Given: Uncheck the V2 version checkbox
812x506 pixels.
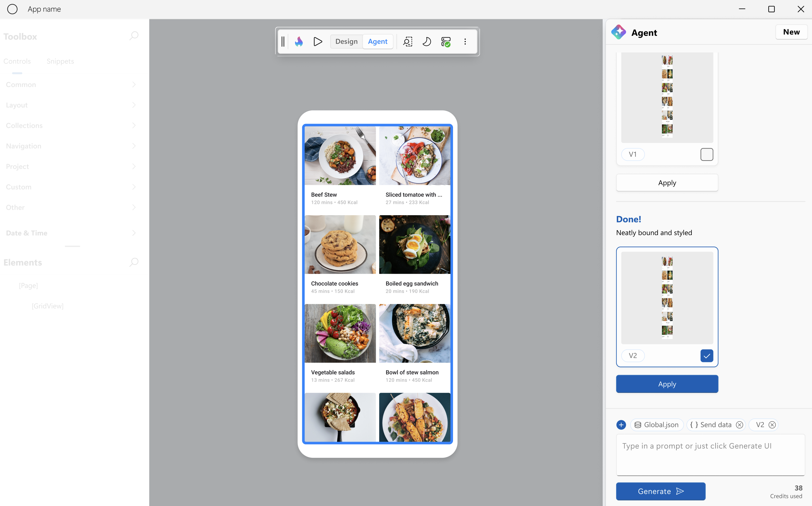Looking at the screenshot, I should [707, 356].
